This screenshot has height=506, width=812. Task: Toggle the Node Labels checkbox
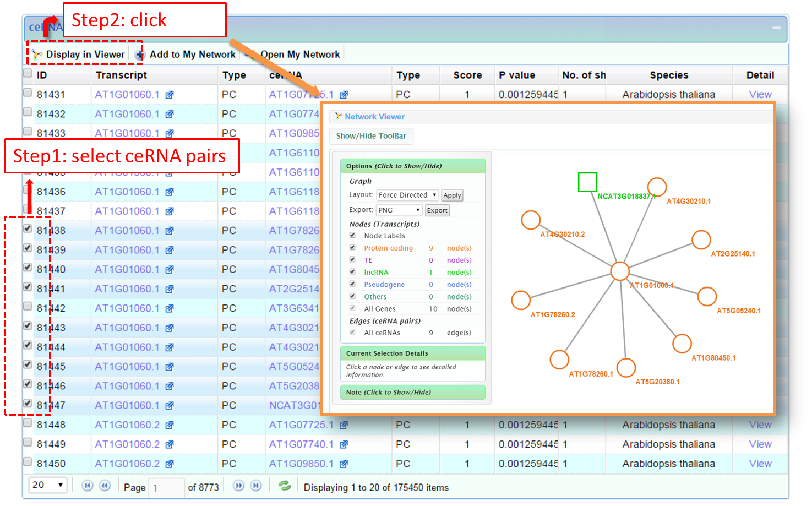(352, 235)
